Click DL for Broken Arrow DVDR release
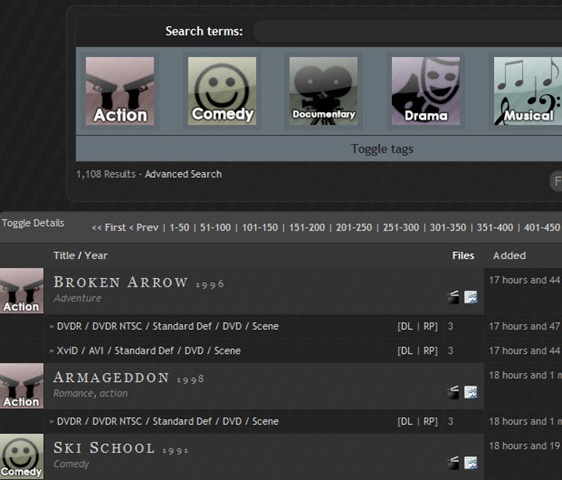The width and height of the screenshot is (562, 480). coord(405,326)
